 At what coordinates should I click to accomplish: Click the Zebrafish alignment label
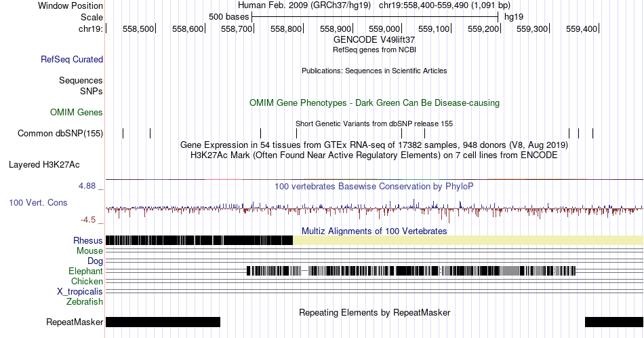click(x=85, y=301)
